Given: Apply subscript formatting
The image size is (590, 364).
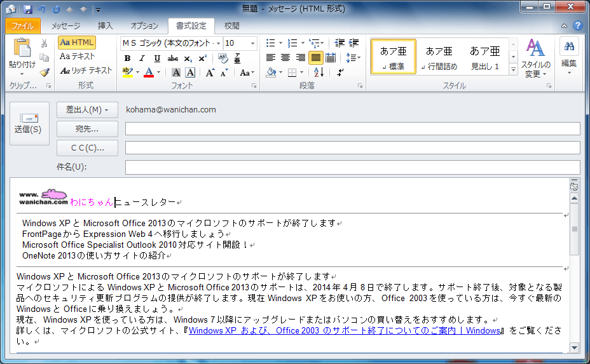Looking at the screenshot, I should pos(188,58).
